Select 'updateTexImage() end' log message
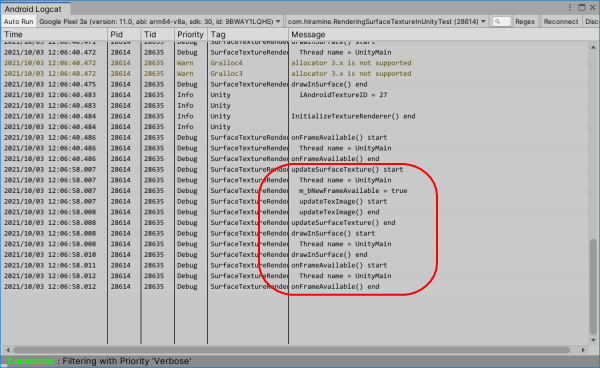Screen dimensions: 600x368 click(339, 212)
